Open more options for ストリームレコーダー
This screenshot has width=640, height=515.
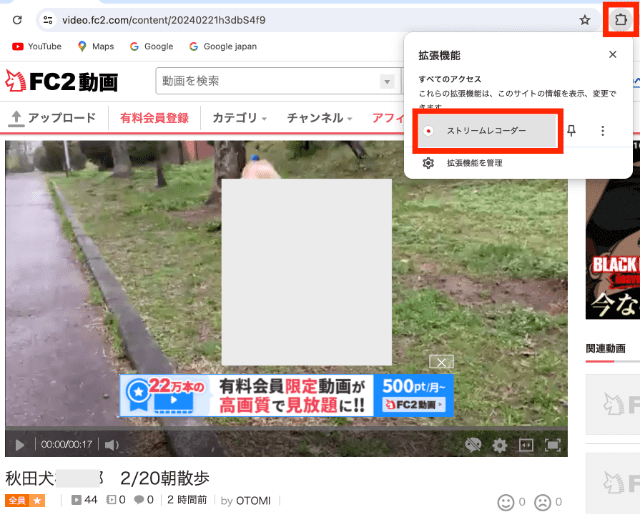click(603, 131)
